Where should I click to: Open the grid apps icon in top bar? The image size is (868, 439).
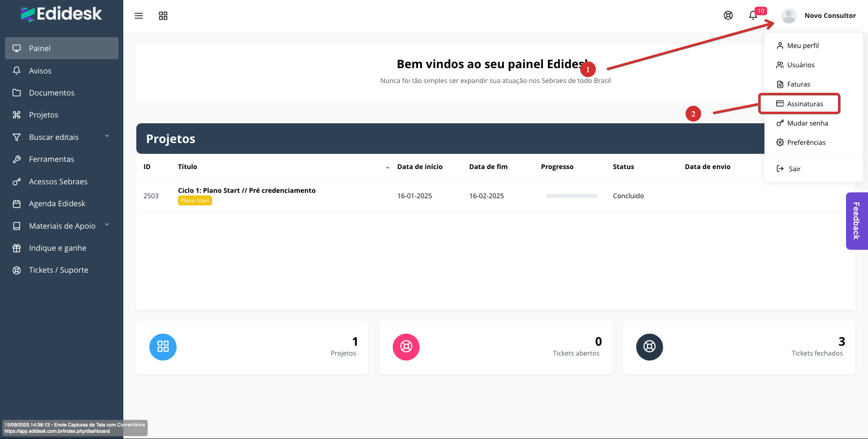pyautogui.click(x=163, y=16)
